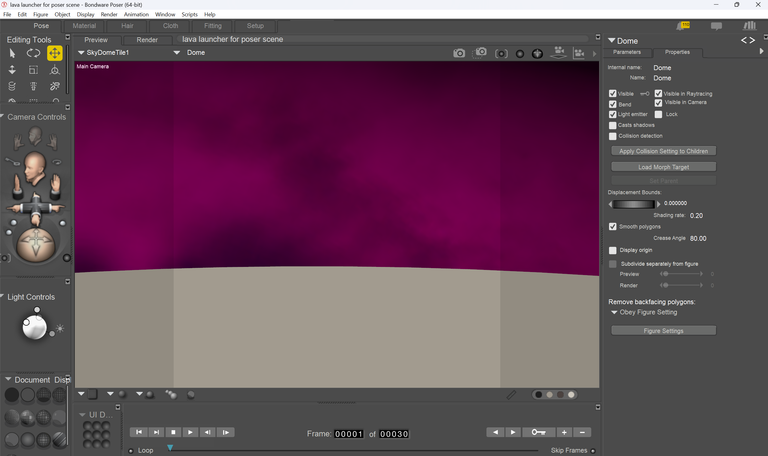The image size is (768, 456).
Task: Open the Figure menu
Action: [x=41, y=14]
